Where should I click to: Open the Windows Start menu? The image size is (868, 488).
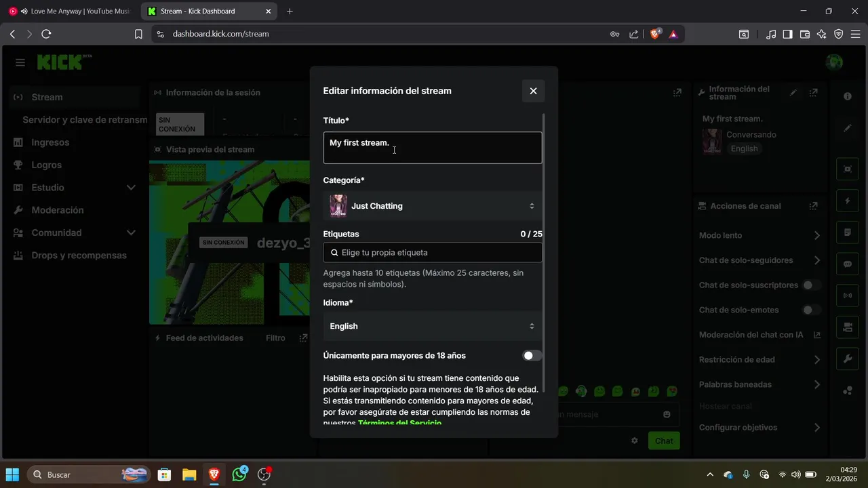12,474
